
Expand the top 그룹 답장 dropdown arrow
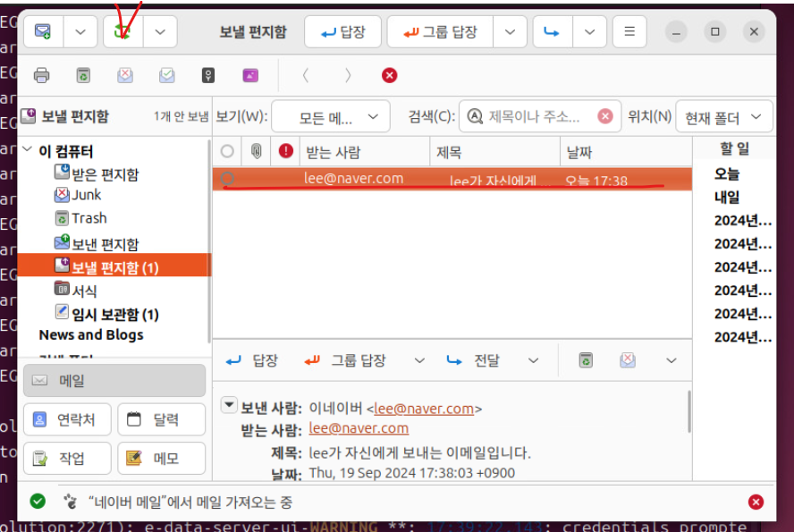click(x=510, y=32)
